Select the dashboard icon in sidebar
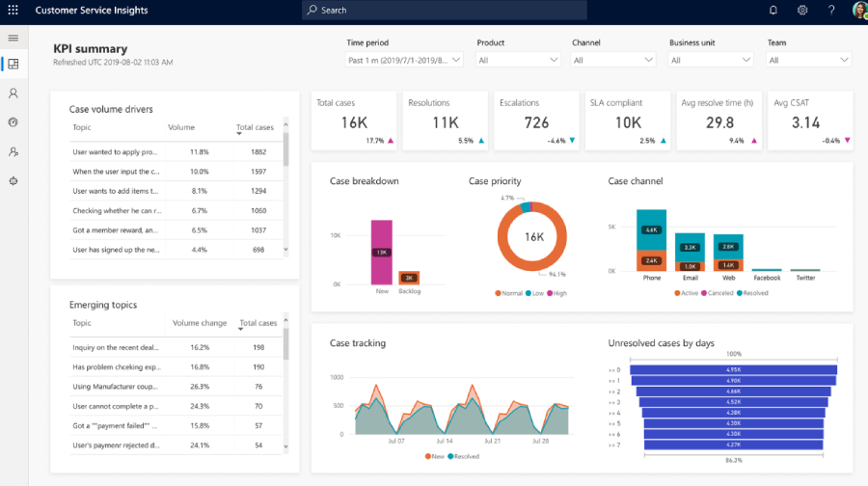Screen dimensions: 868x486 14,64
